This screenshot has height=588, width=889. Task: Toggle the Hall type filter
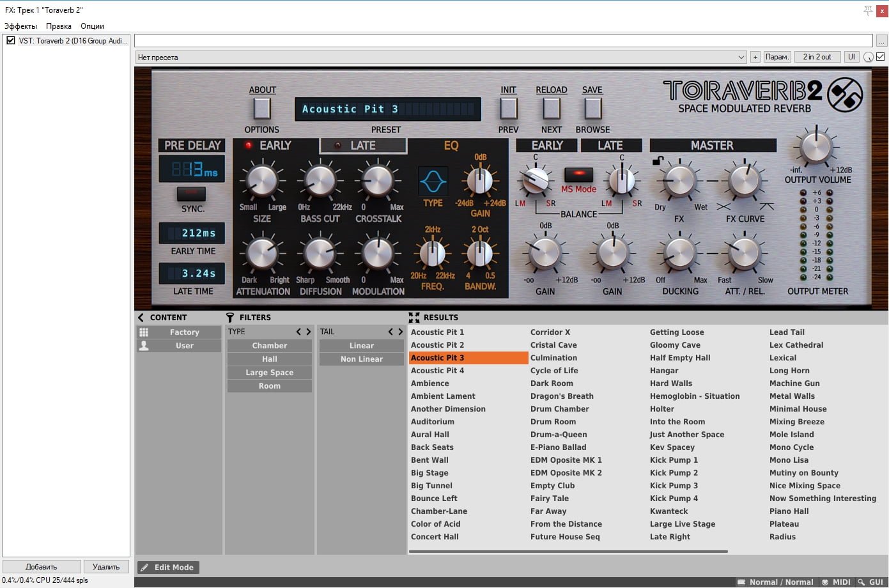click(x=270, y=359)
